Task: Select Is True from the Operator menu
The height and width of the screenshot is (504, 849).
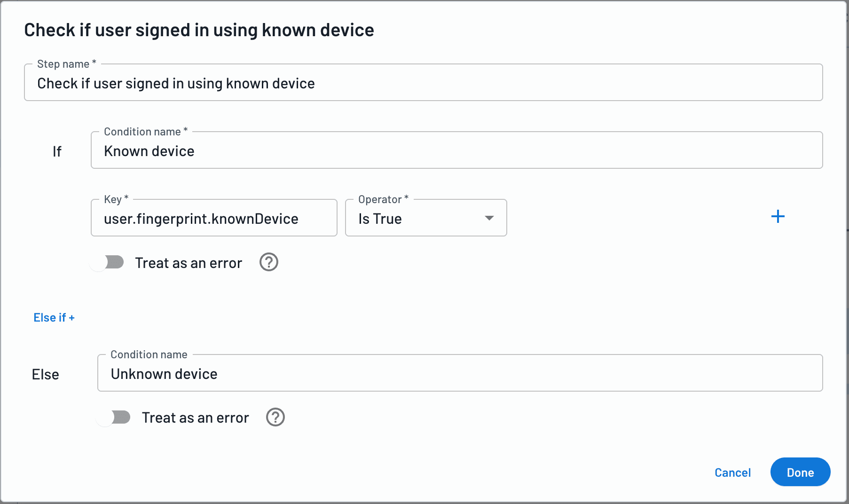Action: tap(424, 218)
